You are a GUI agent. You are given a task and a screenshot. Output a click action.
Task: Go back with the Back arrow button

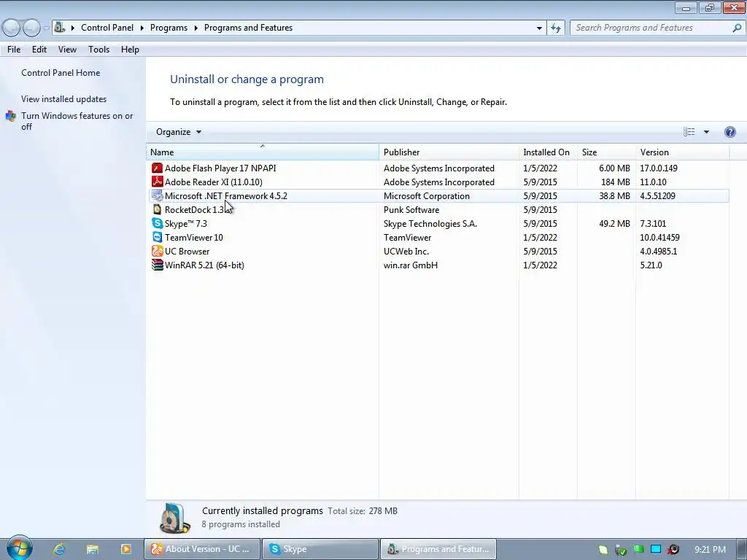coord(11,28)
